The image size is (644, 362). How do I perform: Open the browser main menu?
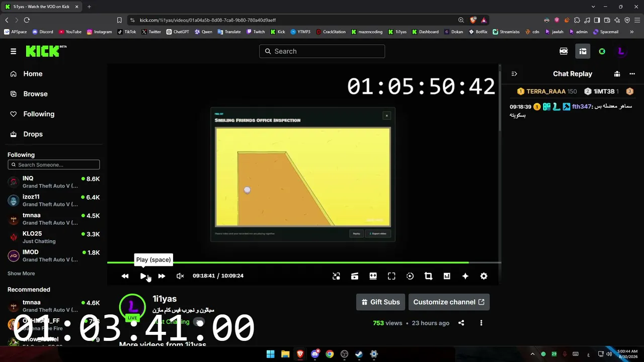[637, 20]
